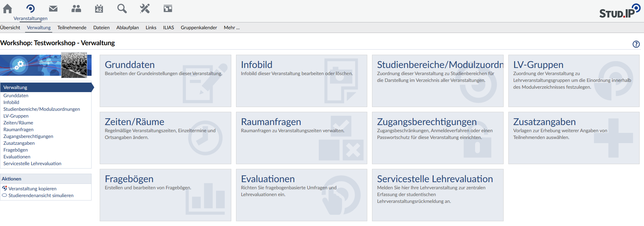Open the Veranstaltungen icon in top navigation
Image resolution: width=644 pixels, height=226 pixels.
[31, 9]
